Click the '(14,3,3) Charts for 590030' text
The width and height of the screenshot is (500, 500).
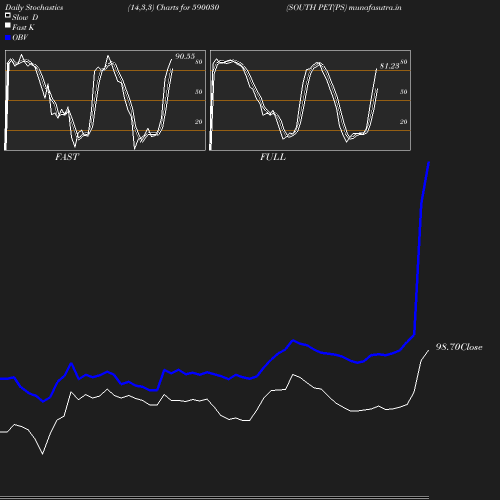click(x=173, y=7)
